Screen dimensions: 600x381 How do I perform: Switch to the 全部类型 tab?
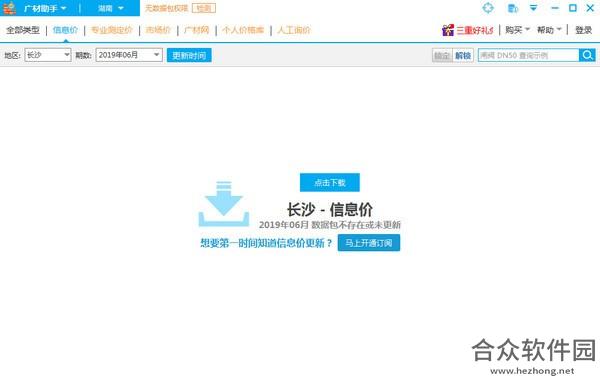pos(23,30)
